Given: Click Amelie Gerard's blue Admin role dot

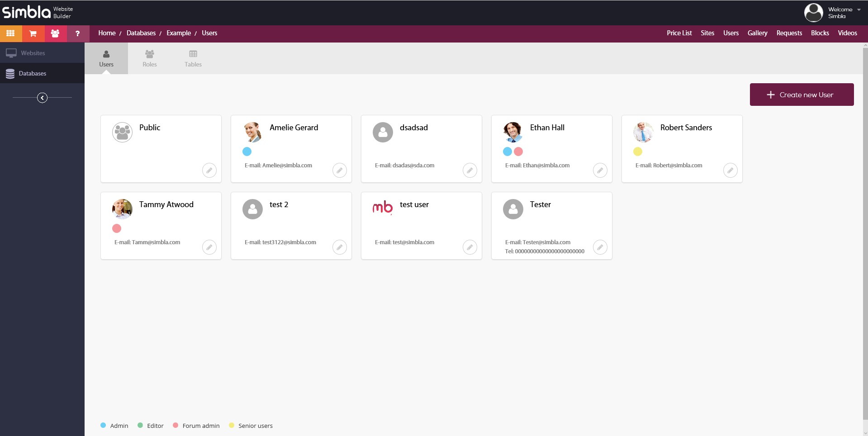Looking at the screenshot, I should 247,152.
